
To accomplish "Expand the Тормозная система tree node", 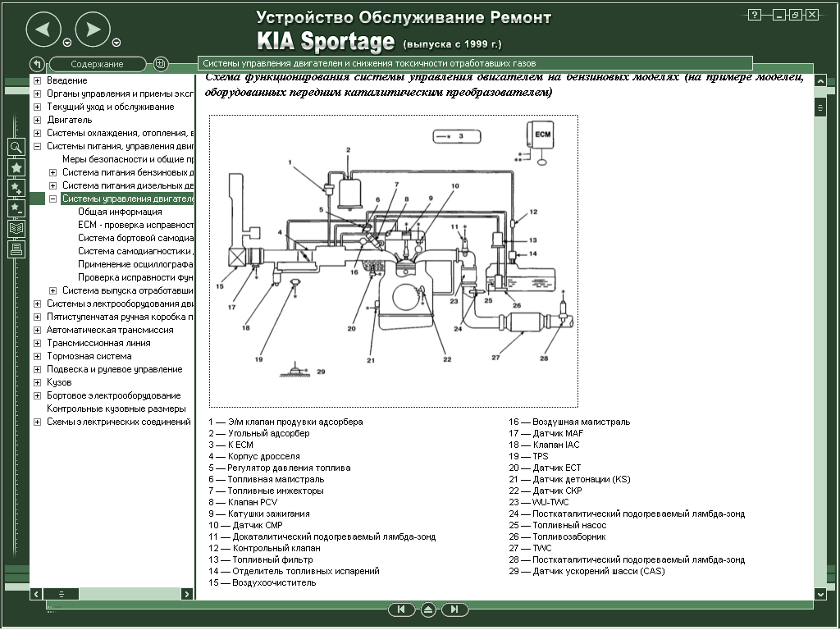I will point(37,356).
